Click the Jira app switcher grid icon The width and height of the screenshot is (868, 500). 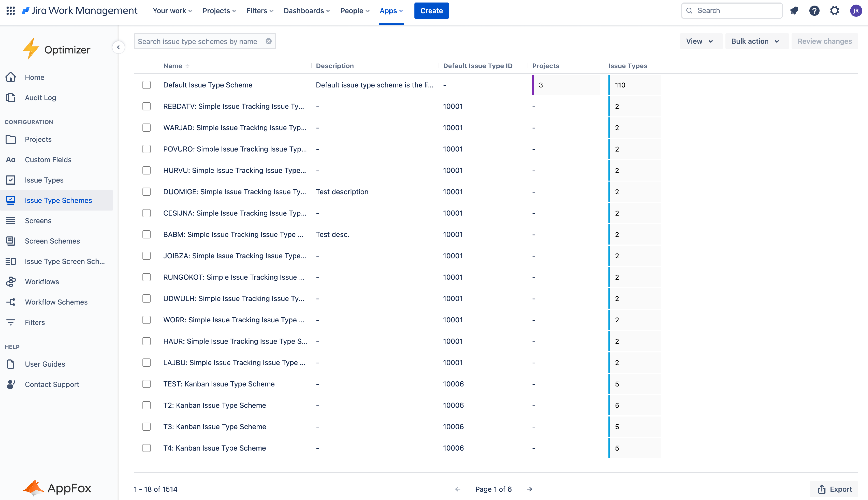pos(10,10)
